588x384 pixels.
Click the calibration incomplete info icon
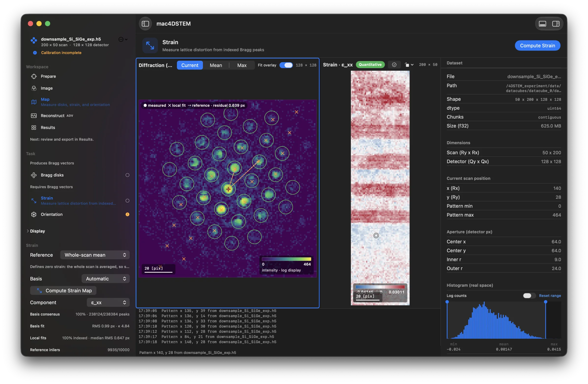pos(35,53)
